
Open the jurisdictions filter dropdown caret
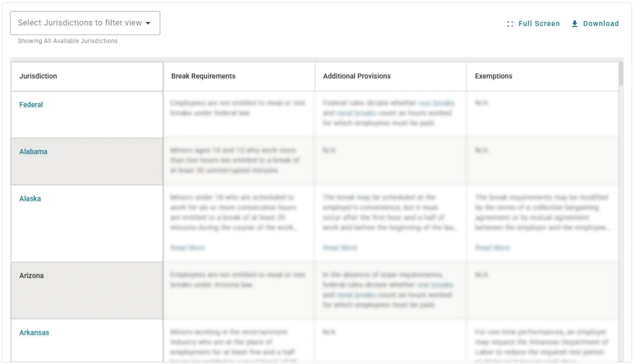148,22
